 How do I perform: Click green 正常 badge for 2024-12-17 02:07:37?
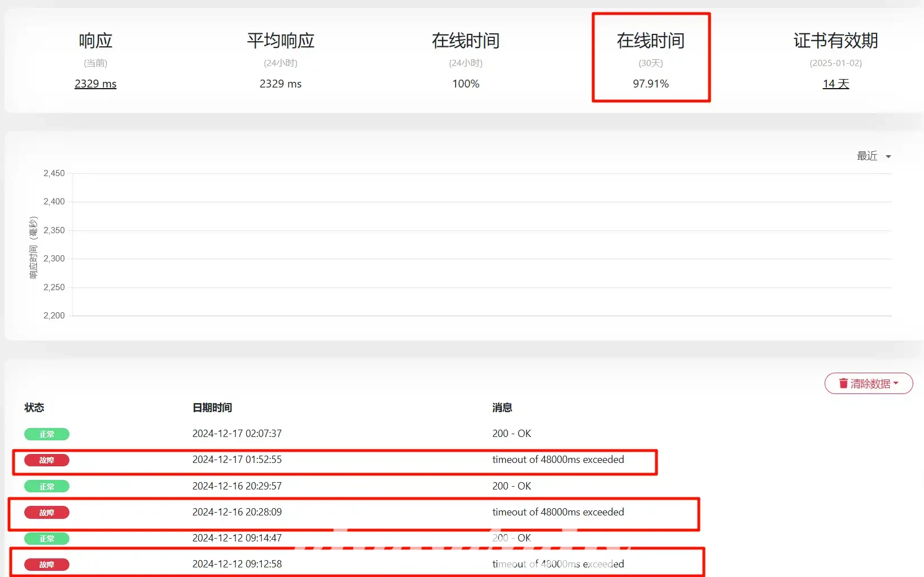[x=47, y=434]
